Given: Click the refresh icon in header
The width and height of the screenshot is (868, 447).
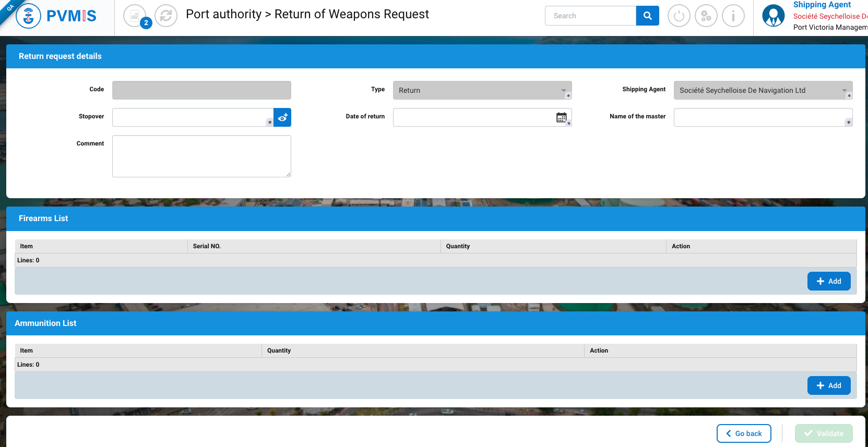Looking at the screenshot, I should (x=166, y=16).
